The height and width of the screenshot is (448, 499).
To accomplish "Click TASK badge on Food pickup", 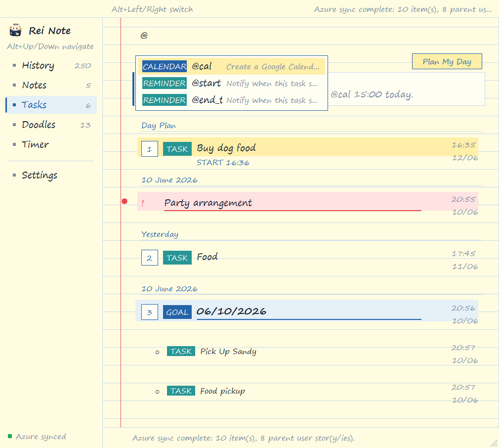I will tap(181, 391).
